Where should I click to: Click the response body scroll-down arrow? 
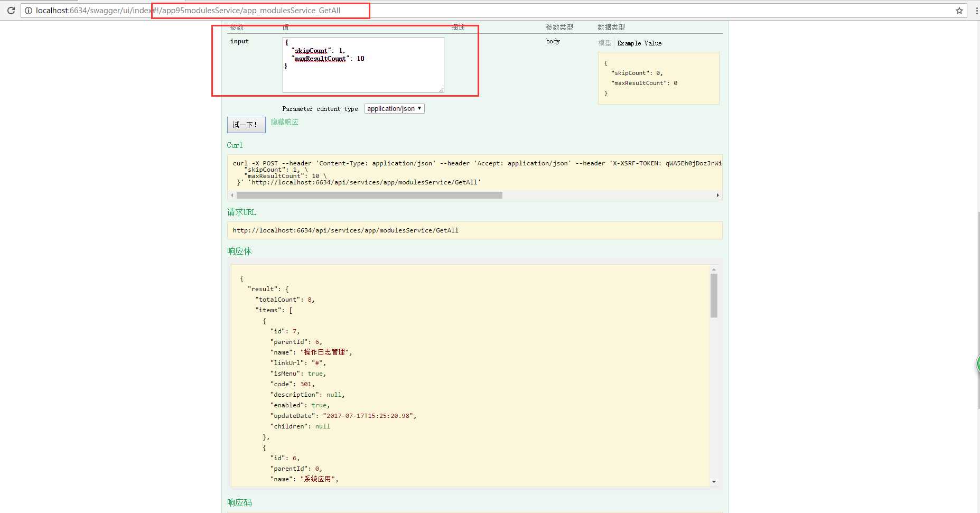click(714, 482)
